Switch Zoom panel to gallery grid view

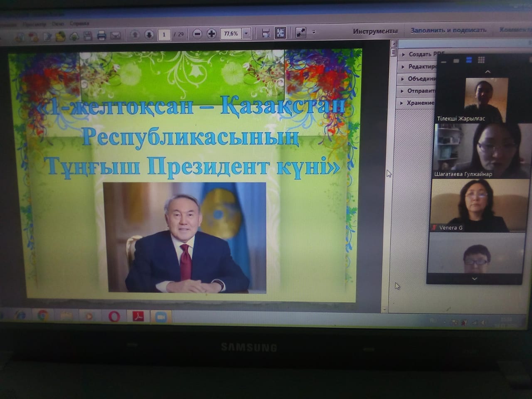(x=481, y=60)
